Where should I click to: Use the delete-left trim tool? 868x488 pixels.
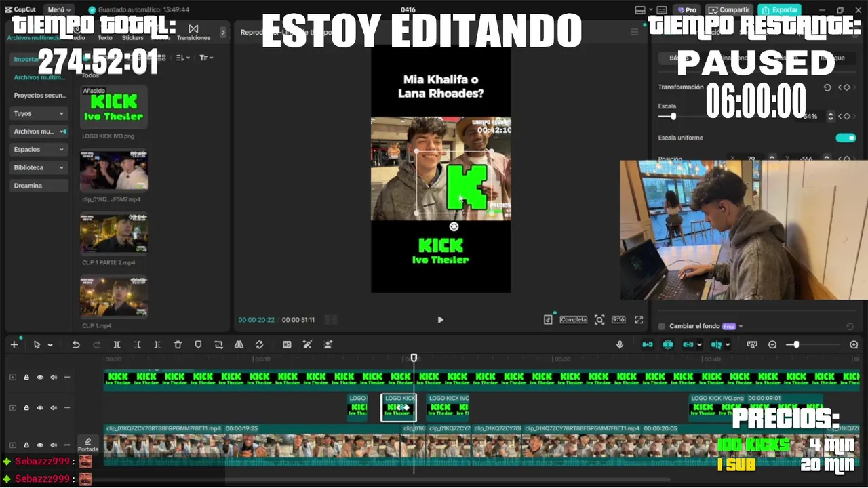pyautogui.click(x=137, y=344)
